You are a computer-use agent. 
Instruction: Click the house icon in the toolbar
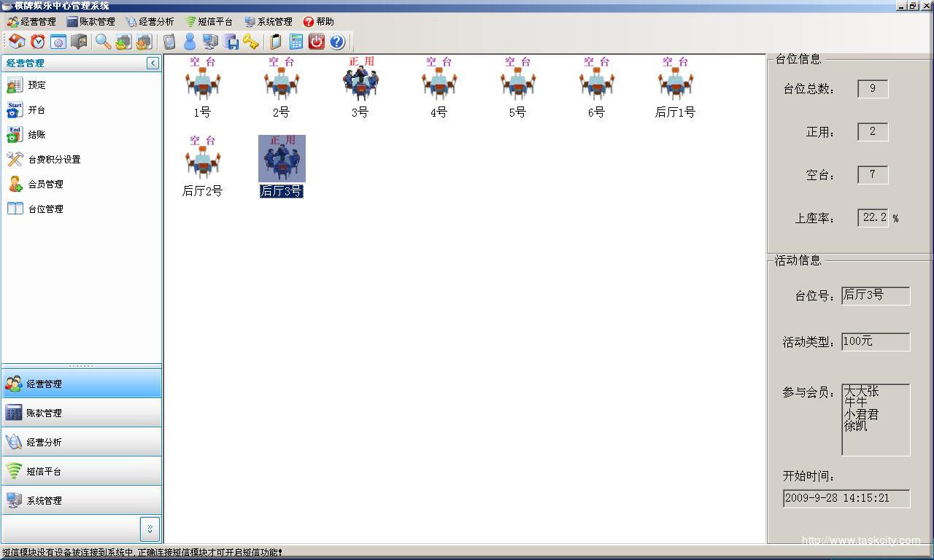click(x=17, y=42)
